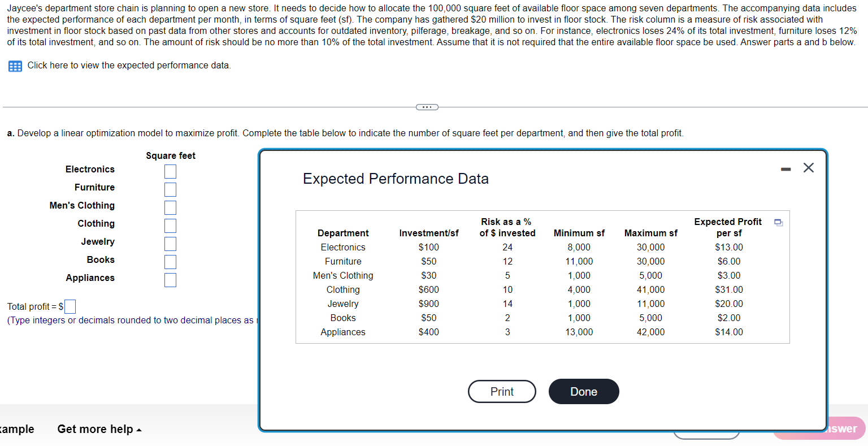Click the Example link at bottom left
This screenshot has width=868, height=446.
17,429
